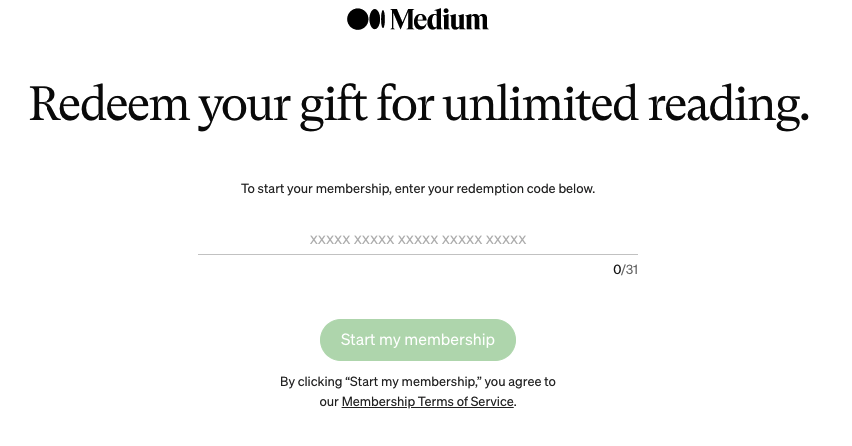The image size is (852, 446).
Task: Click the word "unlimited" in the headline
Action: click(x=540, y=103)
